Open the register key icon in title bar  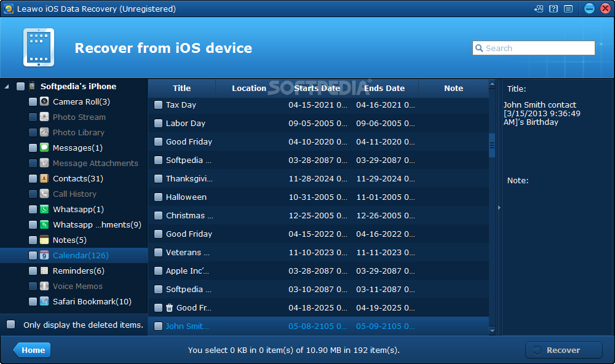(539, 9)
